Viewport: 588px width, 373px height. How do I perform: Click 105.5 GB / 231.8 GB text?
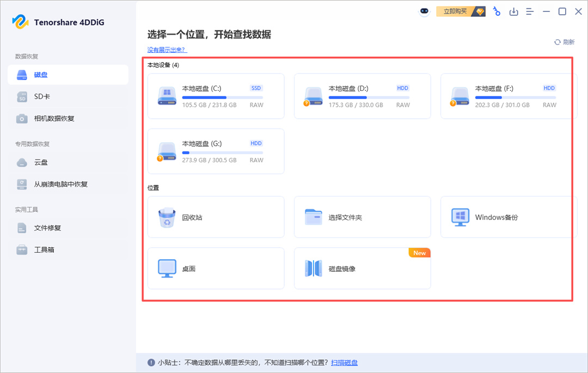209,105
